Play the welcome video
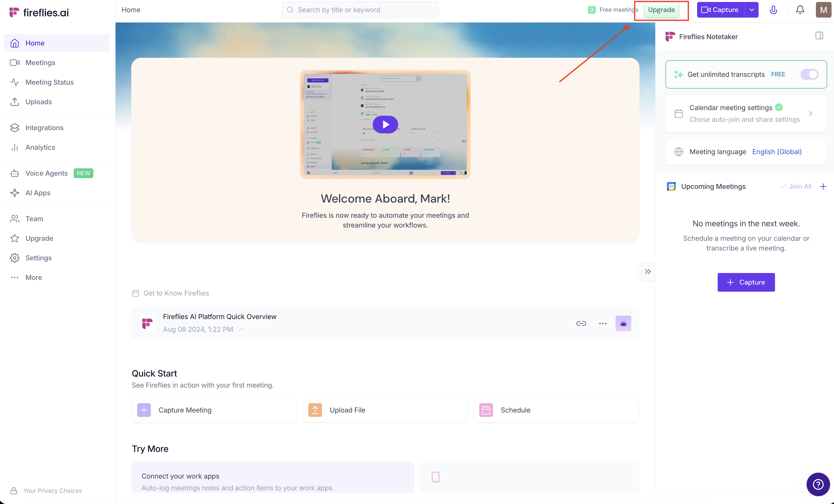The height and width of the screenshot is (504, 834). pyautogui.click(x=385, y=125)
